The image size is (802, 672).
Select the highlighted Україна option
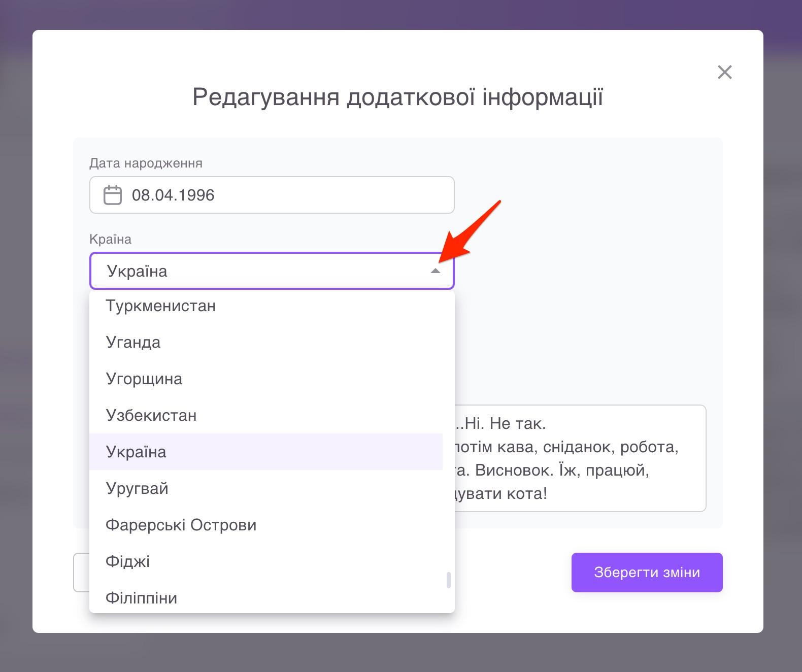point(136,452)
